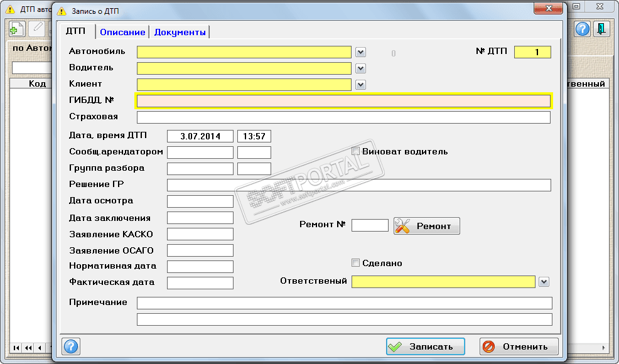Click the Фактическая дата field
Screen dimensions: 619x364
(x=200, y=283)
